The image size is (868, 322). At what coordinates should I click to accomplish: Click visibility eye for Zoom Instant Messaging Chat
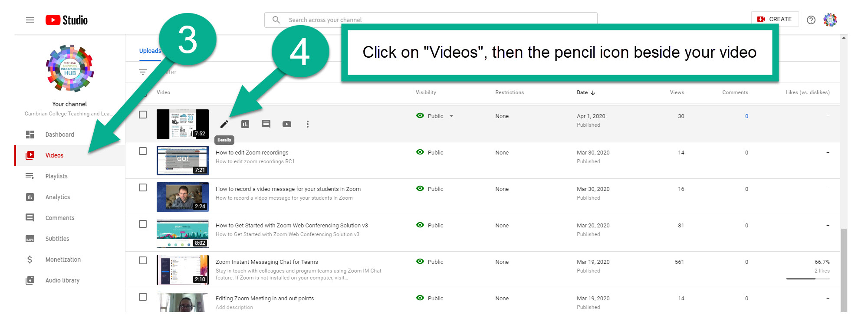pos(420,262)
